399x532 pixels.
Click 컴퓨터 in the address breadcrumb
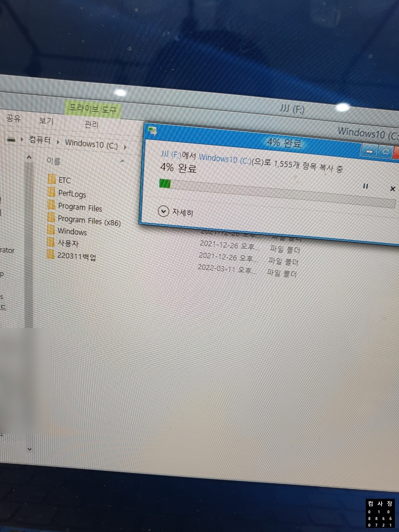[39, 140]
